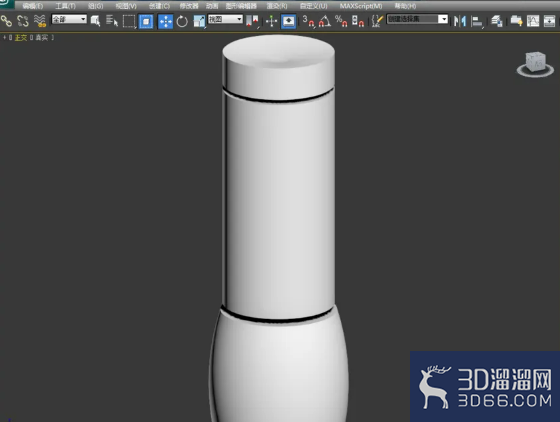Click the Unlink Selection tool
Viewport: 560px width, 422px height.
click(23, 21)
